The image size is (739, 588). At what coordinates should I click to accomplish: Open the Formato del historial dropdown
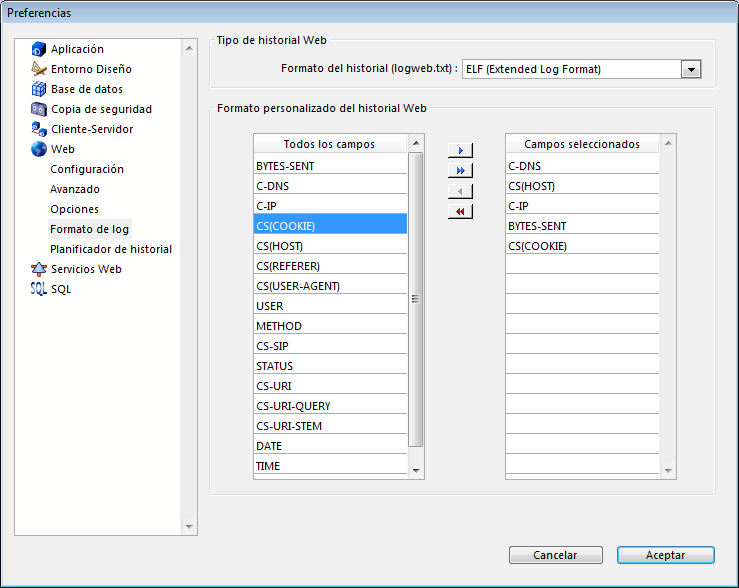[690, 69]
